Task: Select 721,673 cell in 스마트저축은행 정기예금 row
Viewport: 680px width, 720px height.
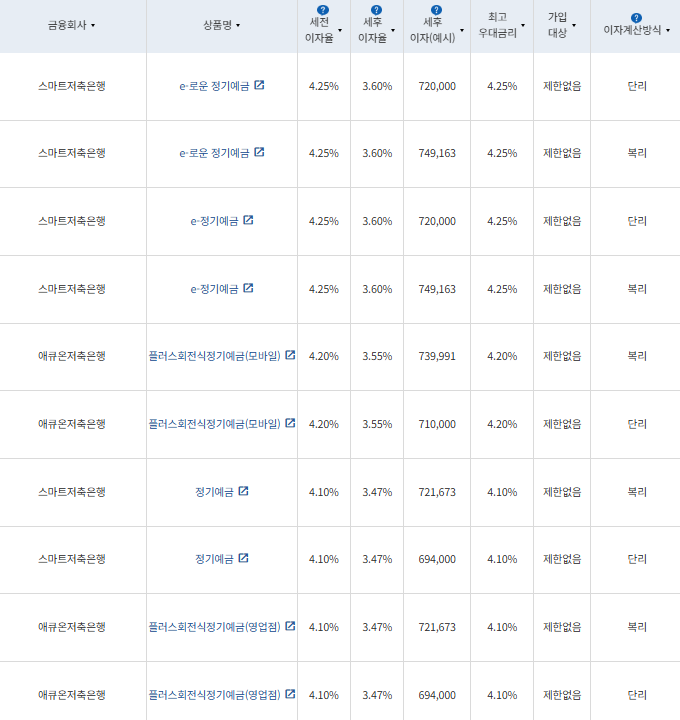Action: (x=437, y=492)
